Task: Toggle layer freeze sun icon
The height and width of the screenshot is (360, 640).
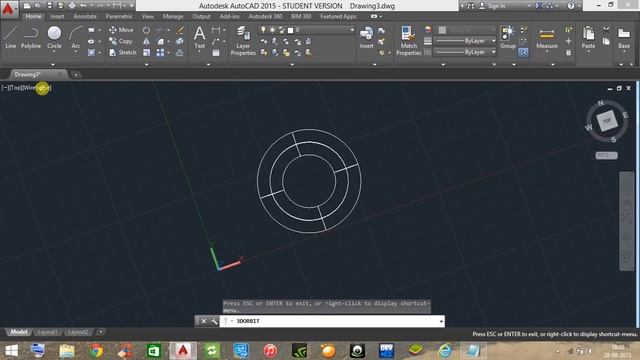Action: (272, 30)
